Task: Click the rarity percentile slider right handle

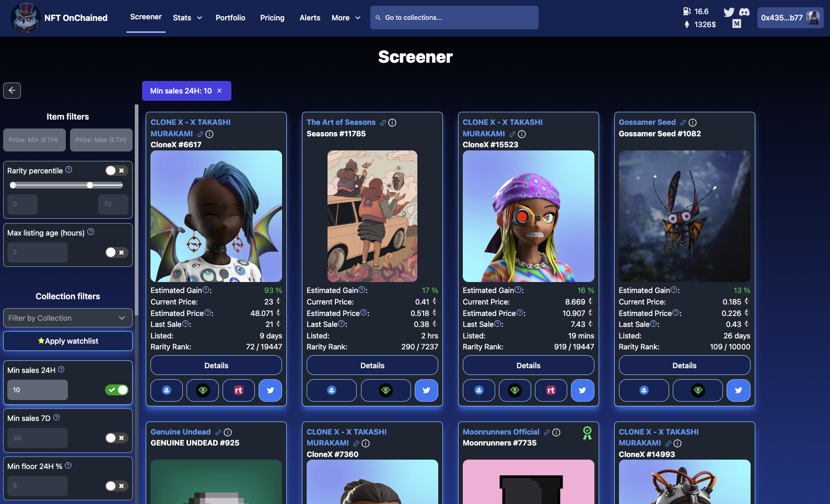Action: coord(90,185)
